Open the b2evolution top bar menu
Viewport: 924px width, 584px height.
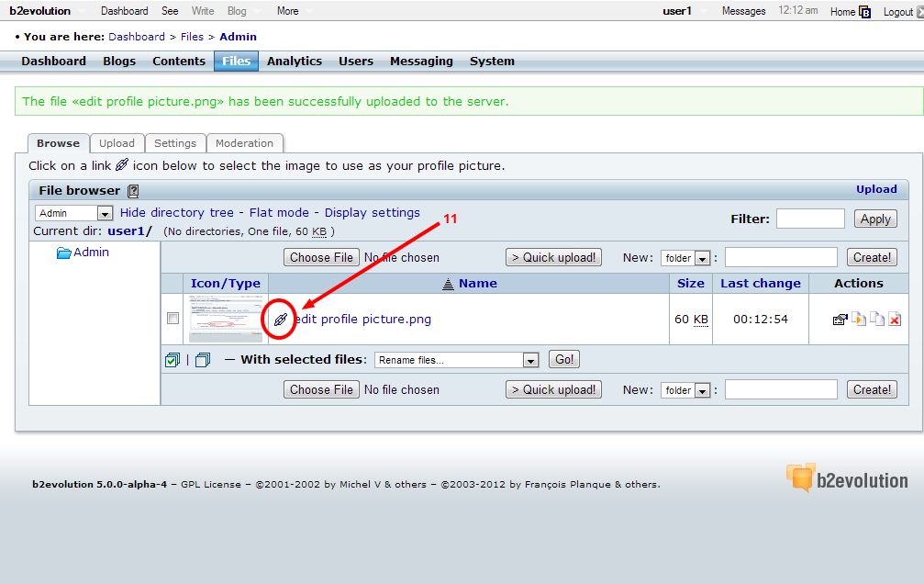point(40,11)
